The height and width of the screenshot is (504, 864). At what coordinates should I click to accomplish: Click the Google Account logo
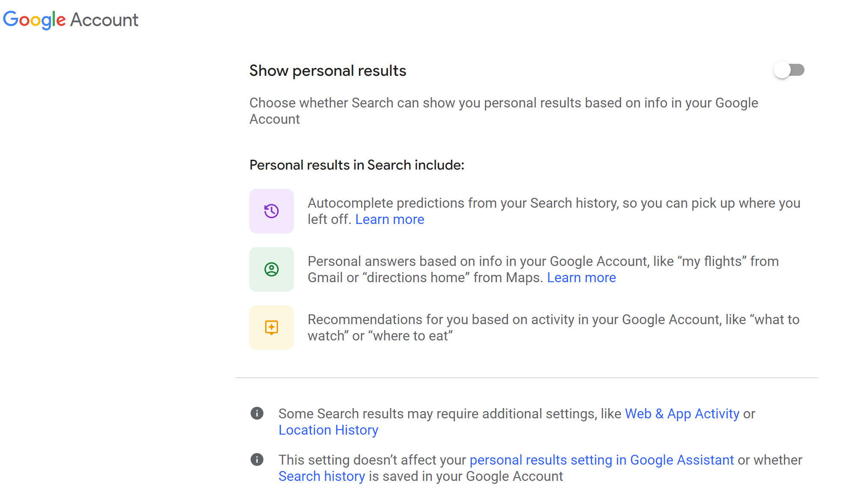(71, 20)
